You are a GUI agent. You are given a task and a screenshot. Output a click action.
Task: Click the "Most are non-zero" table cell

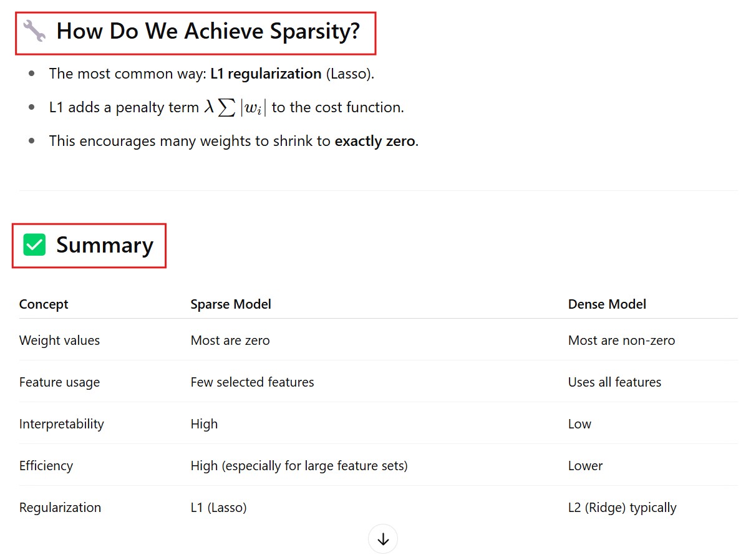click(621, 340)
